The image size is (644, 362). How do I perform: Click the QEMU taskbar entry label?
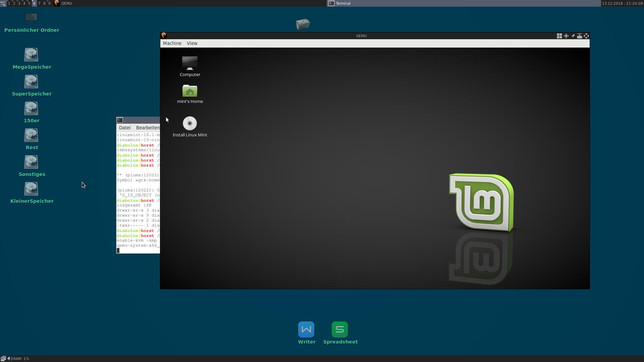[x=66, y=3]
